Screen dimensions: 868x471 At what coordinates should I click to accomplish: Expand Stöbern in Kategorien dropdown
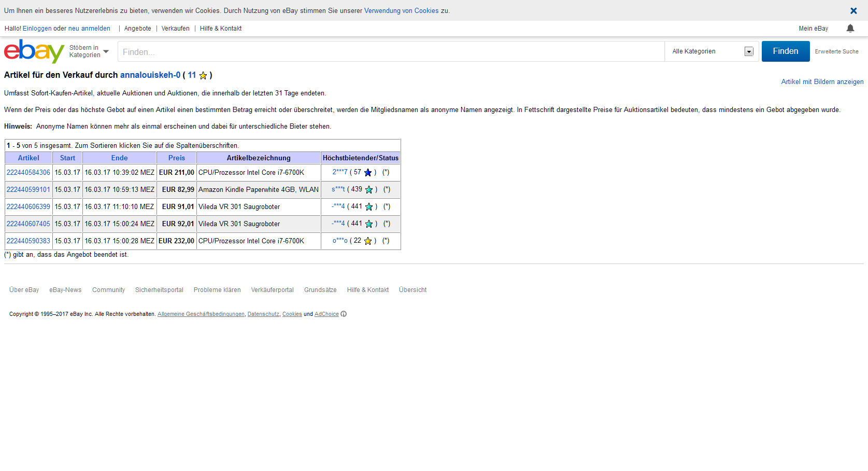[x=89, y=51]
